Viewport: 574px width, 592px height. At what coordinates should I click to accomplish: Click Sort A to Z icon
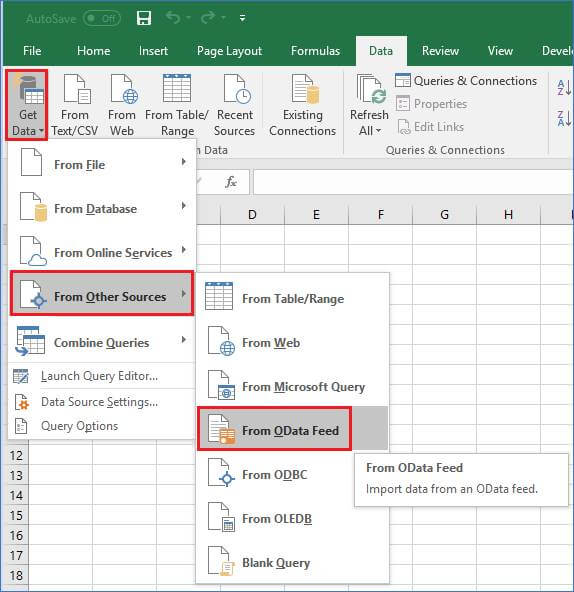564,87
